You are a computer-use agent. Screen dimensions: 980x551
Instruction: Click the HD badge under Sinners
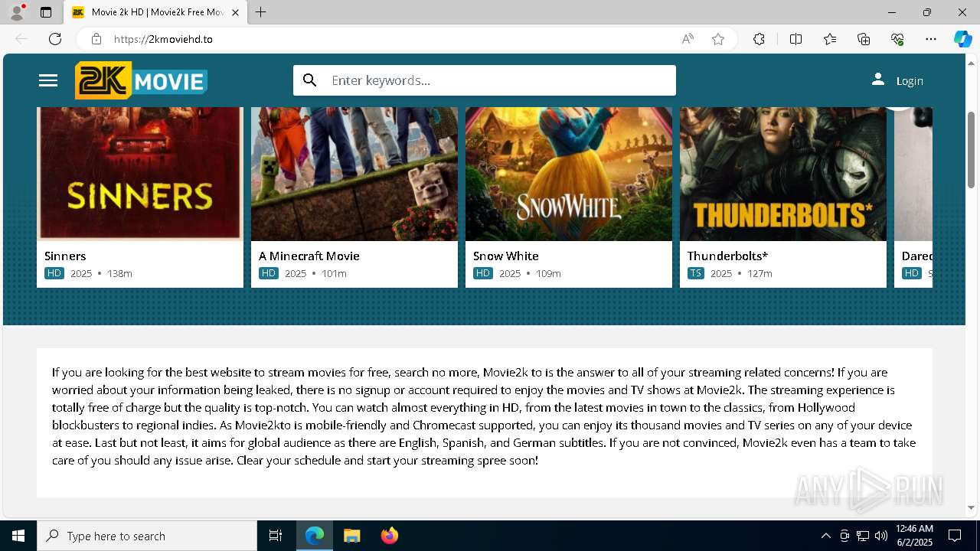click(x=54, y=273)
